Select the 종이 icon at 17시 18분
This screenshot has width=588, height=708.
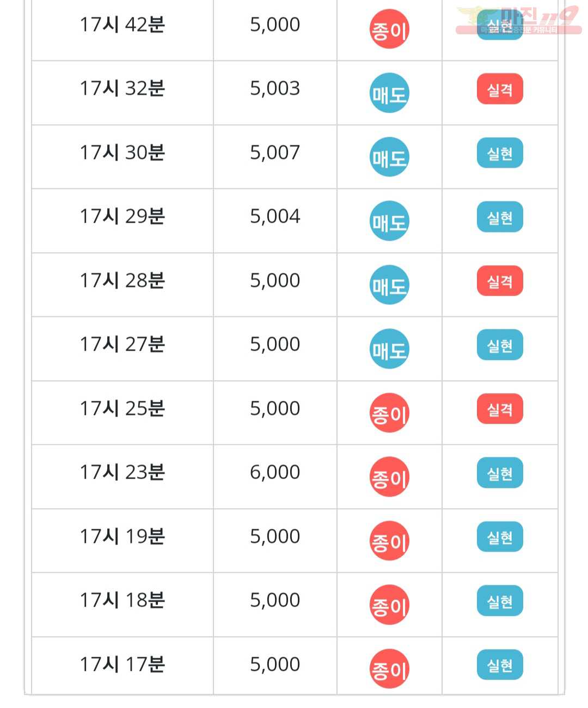point(389,605)
